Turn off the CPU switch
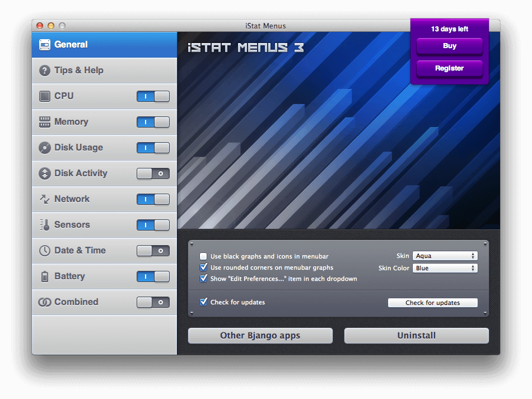Image resolution: width=532 pixels, height=399 pixels. point(153,96)
